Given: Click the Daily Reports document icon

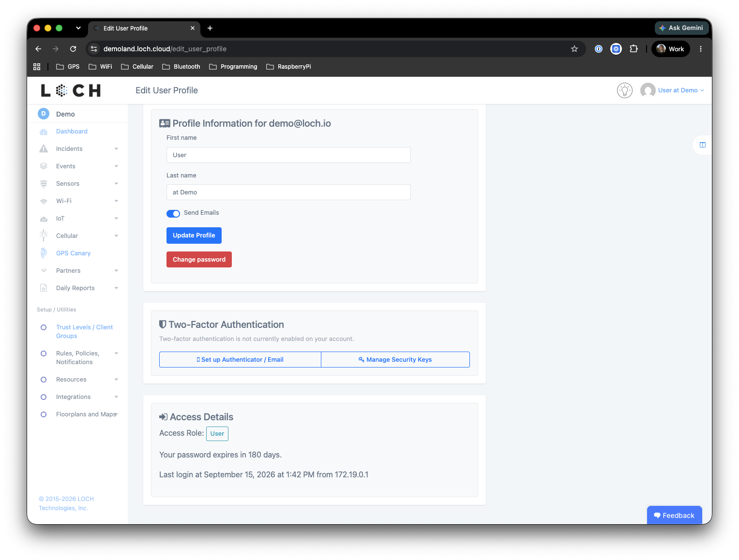Looking at the screenshot, I should click(44, 288).
